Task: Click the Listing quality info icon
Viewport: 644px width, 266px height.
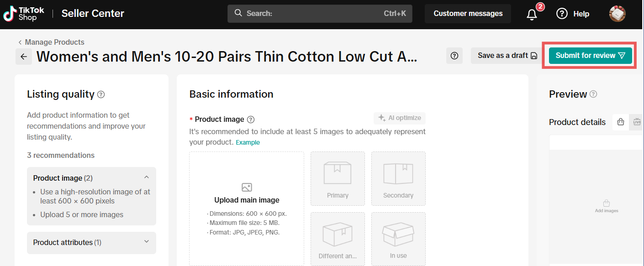Action: click(101, 94)
